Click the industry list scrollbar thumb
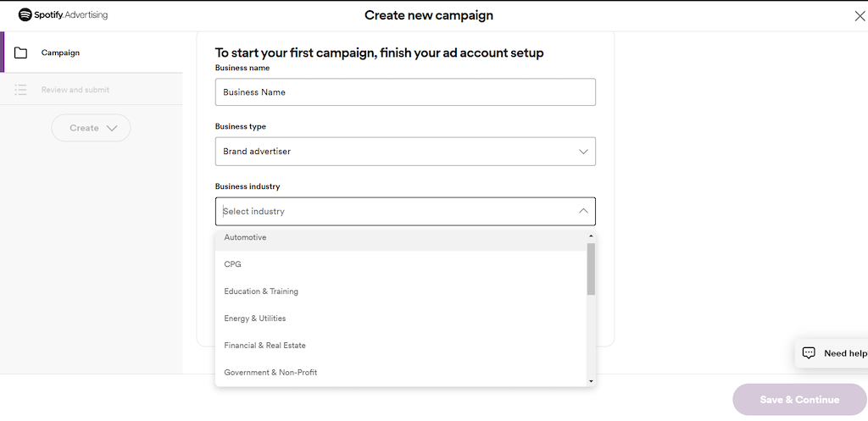Viewport: 868px width, 421px height. [591, 269]
